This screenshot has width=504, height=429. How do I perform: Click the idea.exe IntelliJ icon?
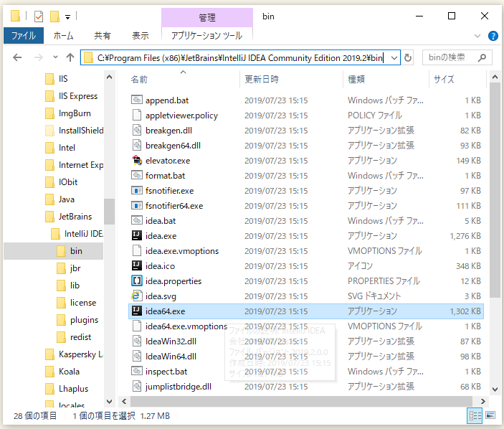point(137,235)
